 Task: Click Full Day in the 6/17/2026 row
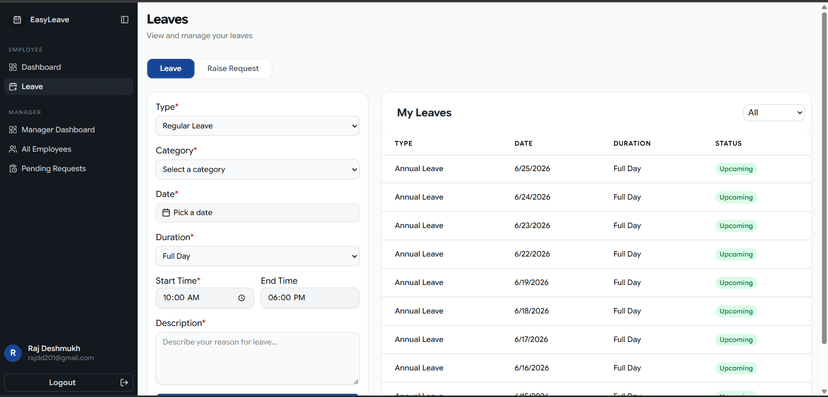tap(627, 340)
